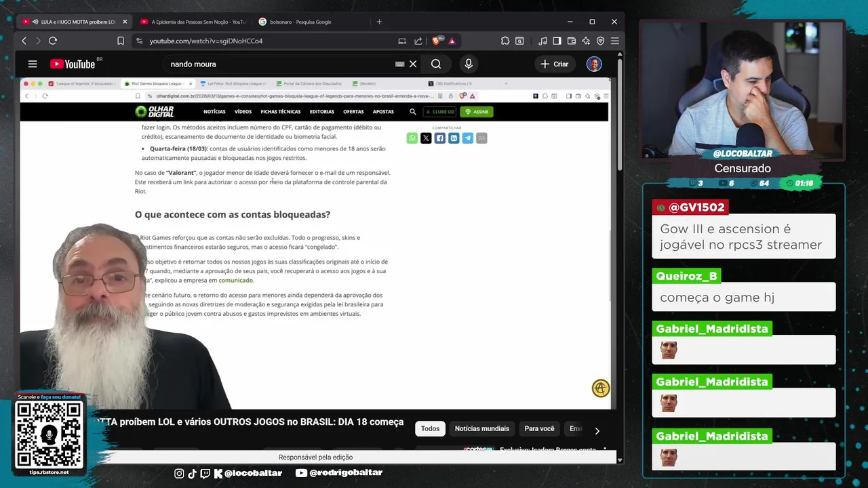The height and width of the screenshot is (488, 868).
Task: Open the Brave main hamburger menu
Action: [x=615, y=41]
